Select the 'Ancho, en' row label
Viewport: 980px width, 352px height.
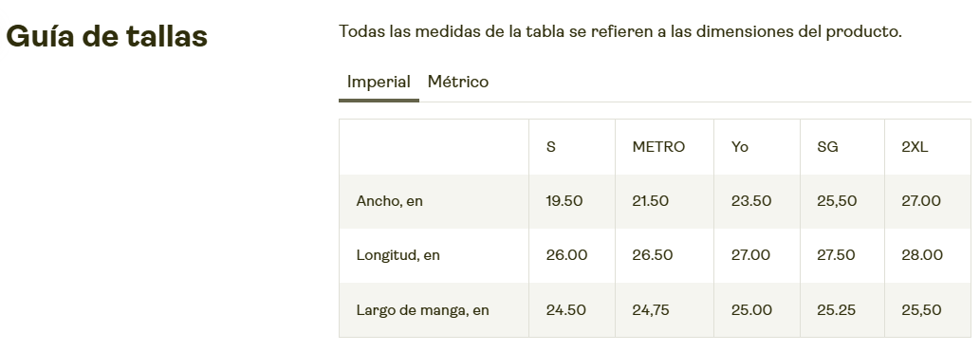pos(389,201)
